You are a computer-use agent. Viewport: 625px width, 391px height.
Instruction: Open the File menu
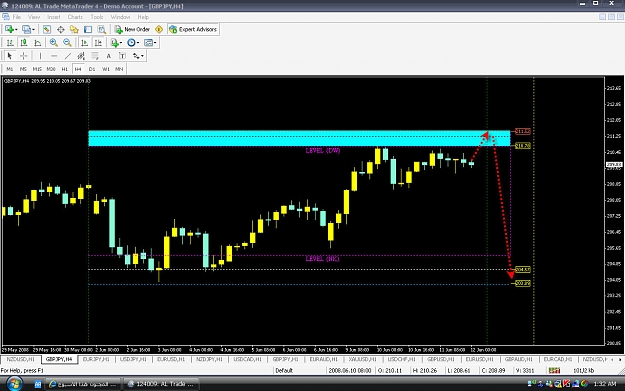tap(17, 17)
